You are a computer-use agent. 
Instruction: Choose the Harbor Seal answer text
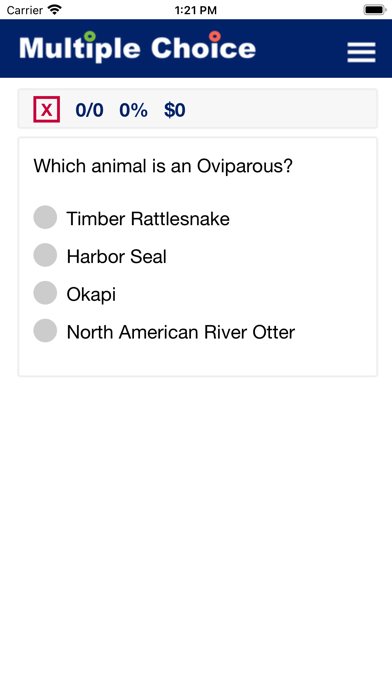[x=116, y=257]
